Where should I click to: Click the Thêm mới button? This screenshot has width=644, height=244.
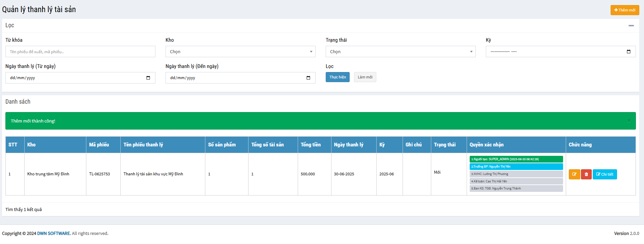(x=624, y=10)
